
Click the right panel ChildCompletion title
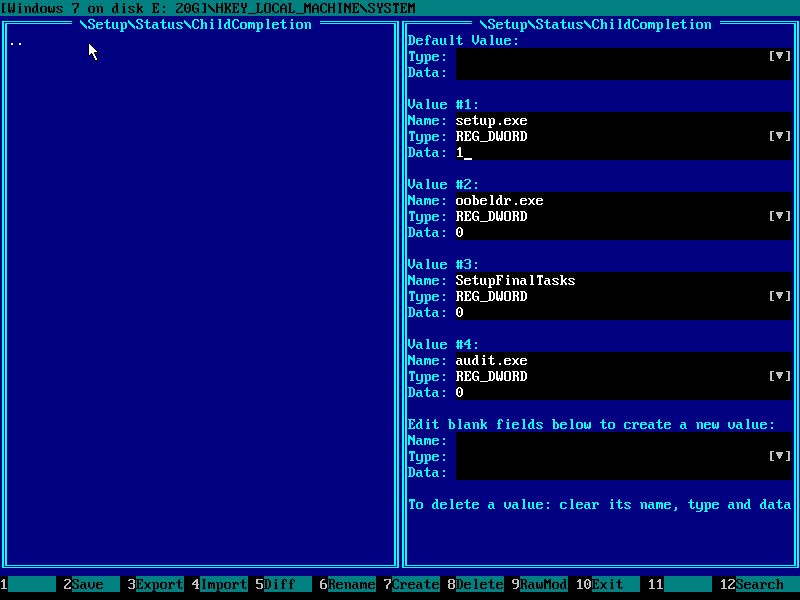tap(595, 24)
